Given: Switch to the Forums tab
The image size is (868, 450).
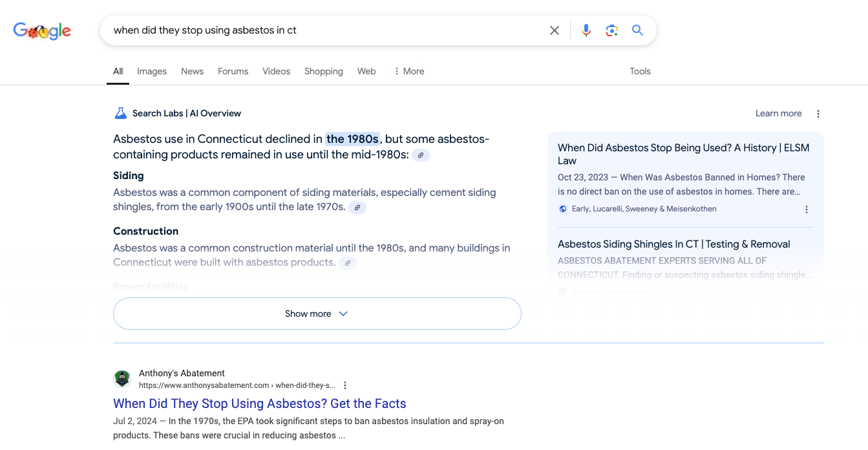Looking at the screenshot, I should [233, 71].
